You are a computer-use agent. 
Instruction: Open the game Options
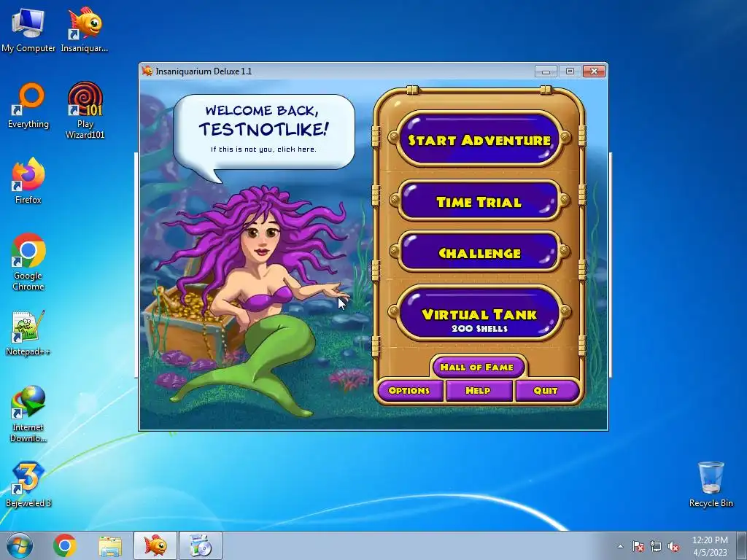coord(409,391)
